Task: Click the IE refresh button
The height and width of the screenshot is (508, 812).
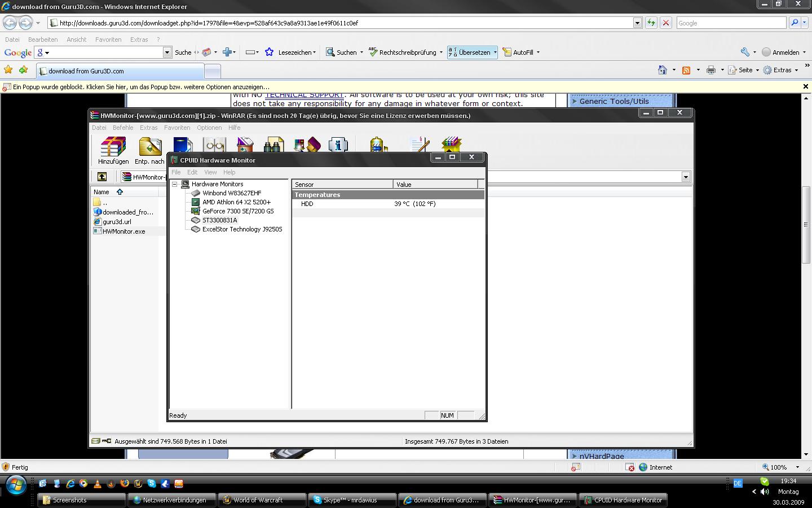Action: (651, 23)
